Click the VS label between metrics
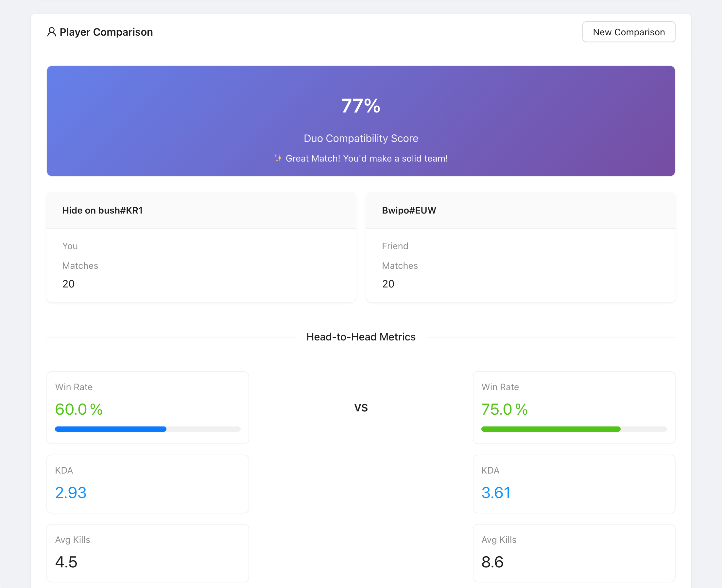The width and height of the screenshot is (722, 588). click(361, 407)
